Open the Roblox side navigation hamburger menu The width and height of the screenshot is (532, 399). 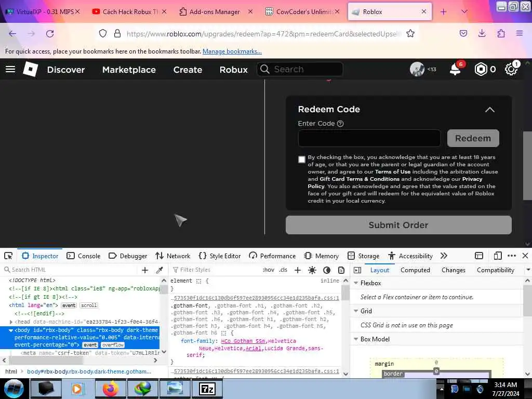pyautogui.click(x=10, y=69)
